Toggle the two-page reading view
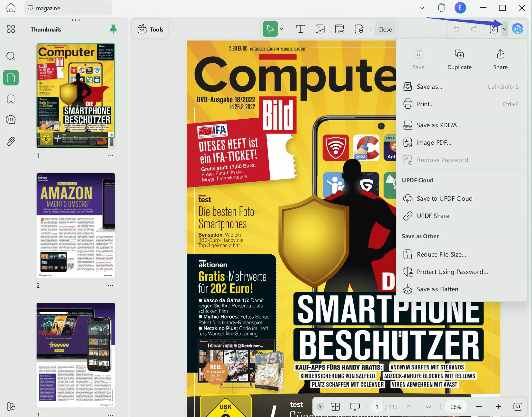This screenshot has width=532, height=417. pos(335,407)
